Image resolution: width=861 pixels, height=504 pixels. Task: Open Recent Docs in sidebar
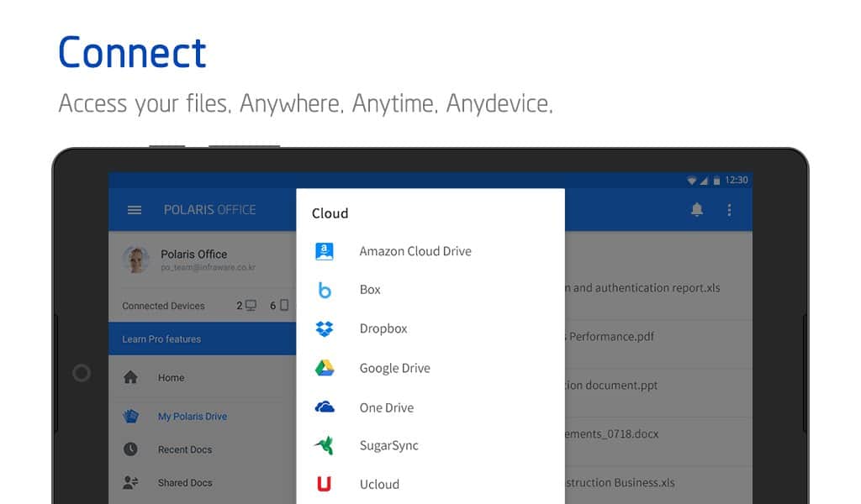coord(184,449)
